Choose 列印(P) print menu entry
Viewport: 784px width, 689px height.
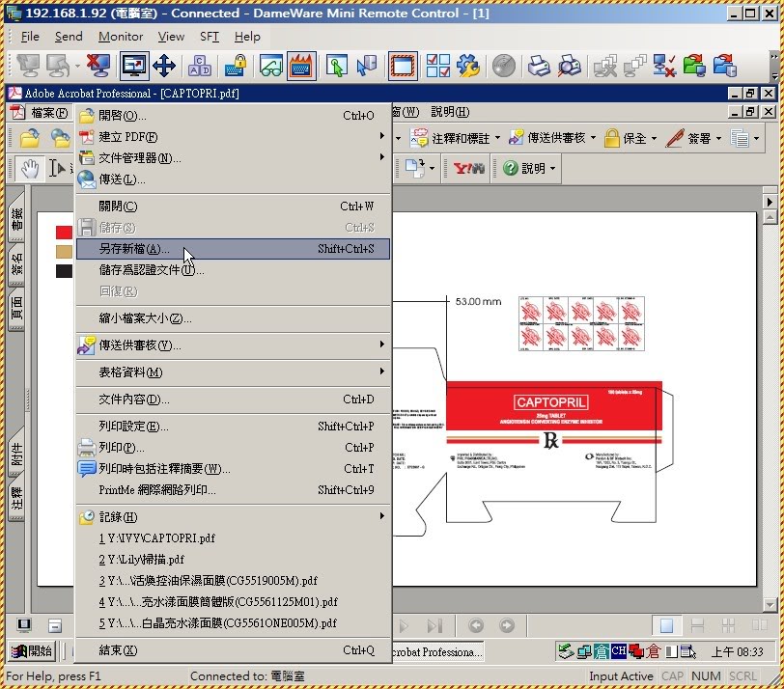point(233,448)
